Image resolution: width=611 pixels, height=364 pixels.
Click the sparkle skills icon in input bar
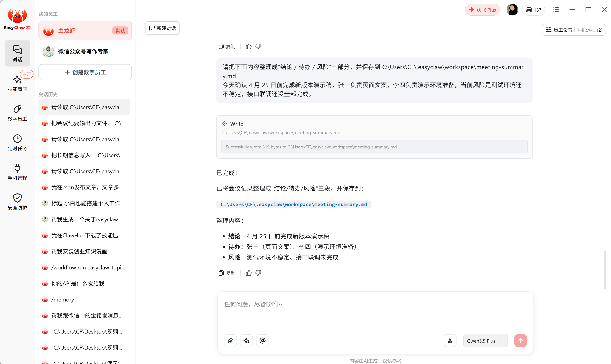pyautogui.click(x=246, y=340)
